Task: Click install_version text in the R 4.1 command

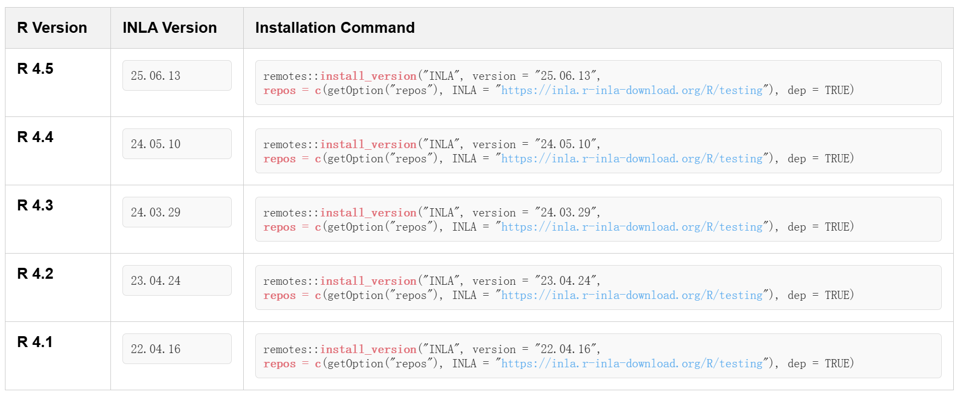Action: (x=368, y=350)
